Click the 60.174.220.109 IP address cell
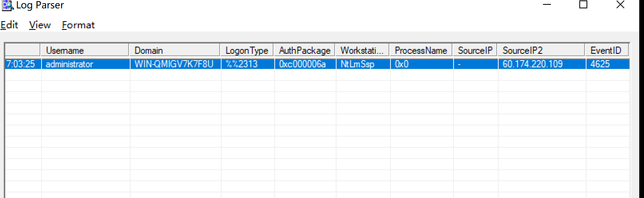 click(533, 64)
